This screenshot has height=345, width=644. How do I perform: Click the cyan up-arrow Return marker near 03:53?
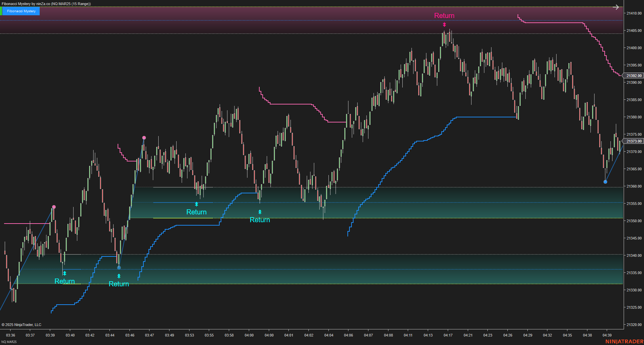click(x=196, y=204)
